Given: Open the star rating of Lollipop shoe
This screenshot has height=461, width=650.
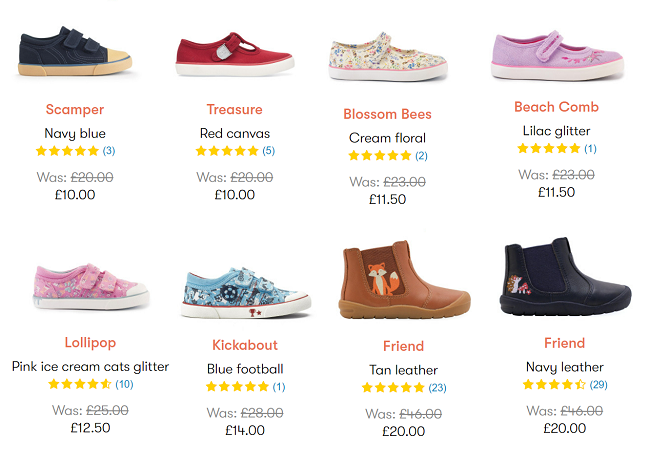Looking at the screenshot, I should point(90,384).
